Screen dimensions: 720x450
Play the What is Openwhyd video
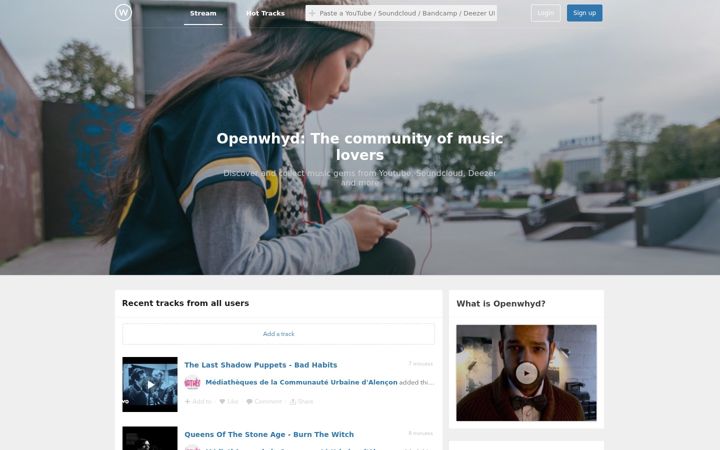coord(526,373)
